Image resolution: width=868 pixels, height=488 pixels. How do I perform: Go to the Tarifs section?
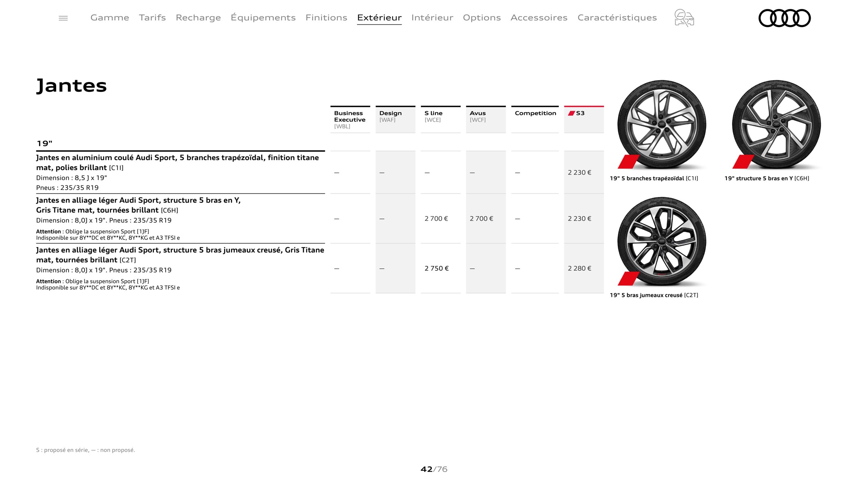[153, 17]
